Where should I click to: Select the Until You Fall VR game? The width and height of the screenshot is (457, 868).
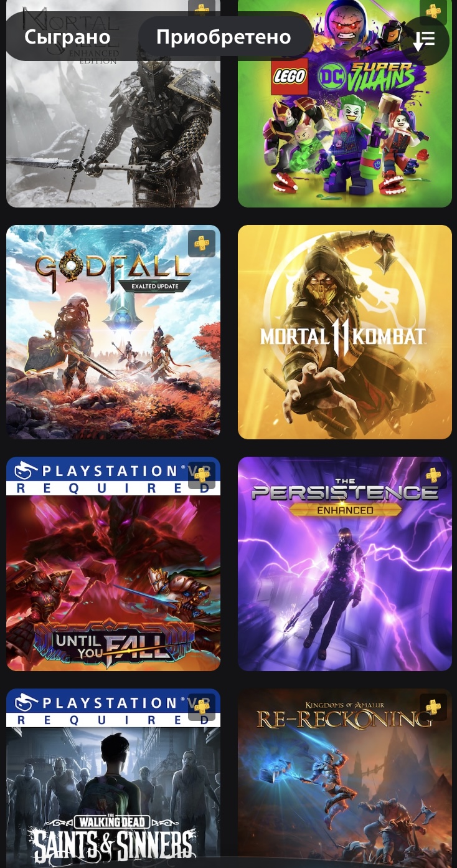coord(113,564)
